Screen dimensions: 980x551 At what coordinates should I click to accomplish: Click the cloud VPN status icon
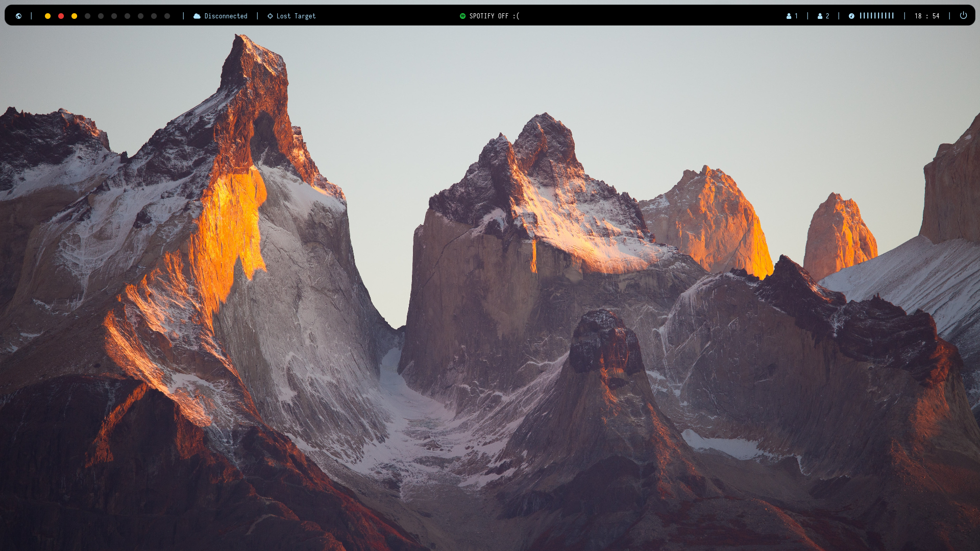(197, 16)
